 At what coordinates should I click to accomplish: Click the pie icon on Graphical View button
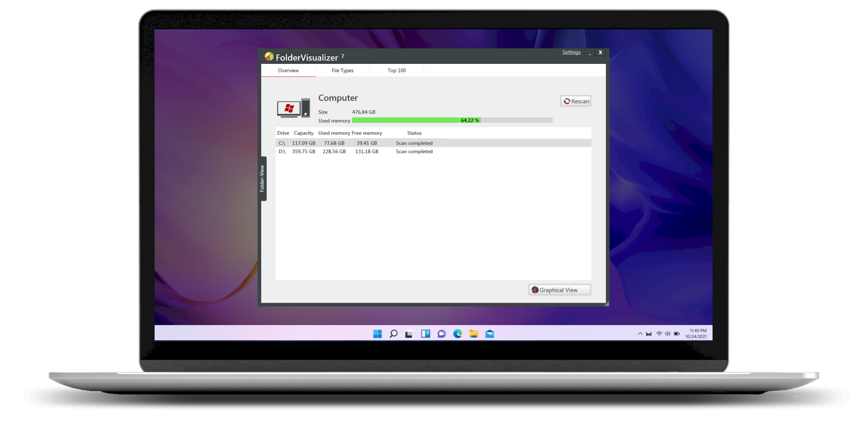[535, 290]
